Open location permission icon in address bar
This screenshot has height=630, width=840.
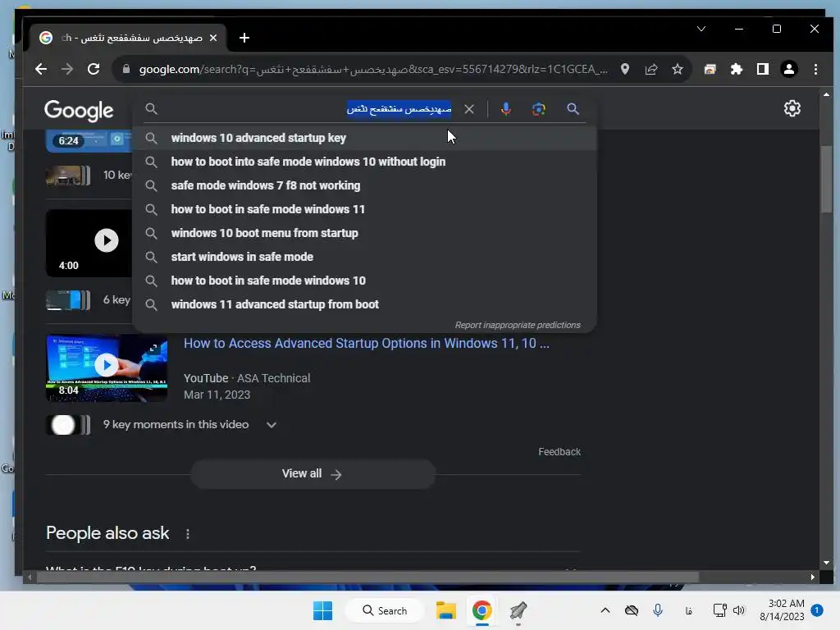tap(624, 69)
